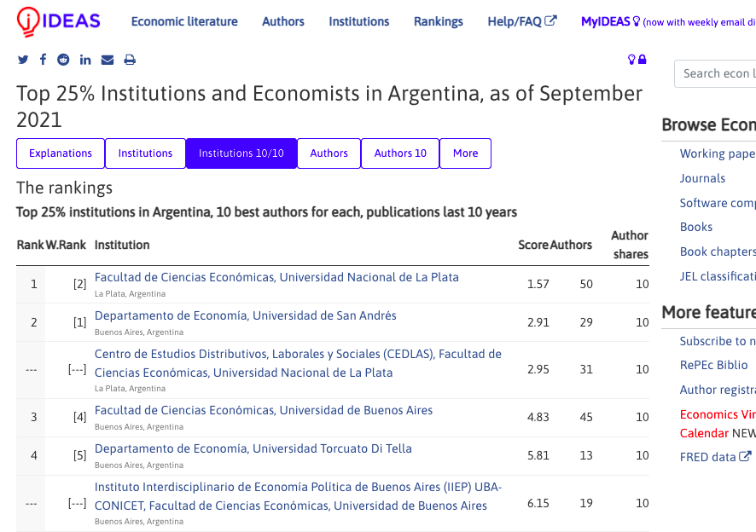
Task: Click authors count 13
Action: point(586,455)
